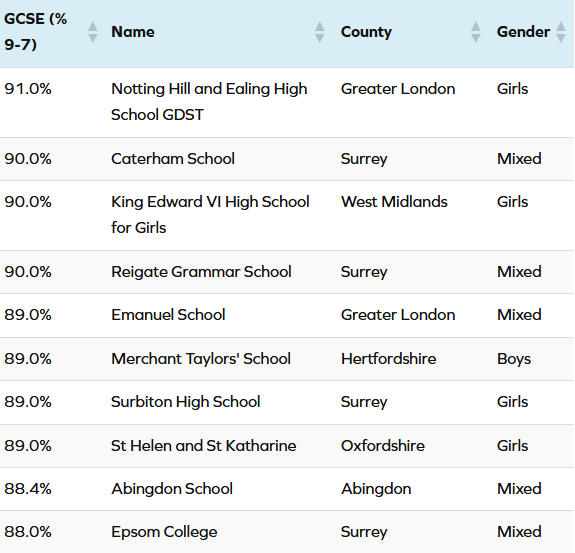This screenshot has width=575, height=553.
Task: Open the Caterham School entry
Action: coord(173,159)
